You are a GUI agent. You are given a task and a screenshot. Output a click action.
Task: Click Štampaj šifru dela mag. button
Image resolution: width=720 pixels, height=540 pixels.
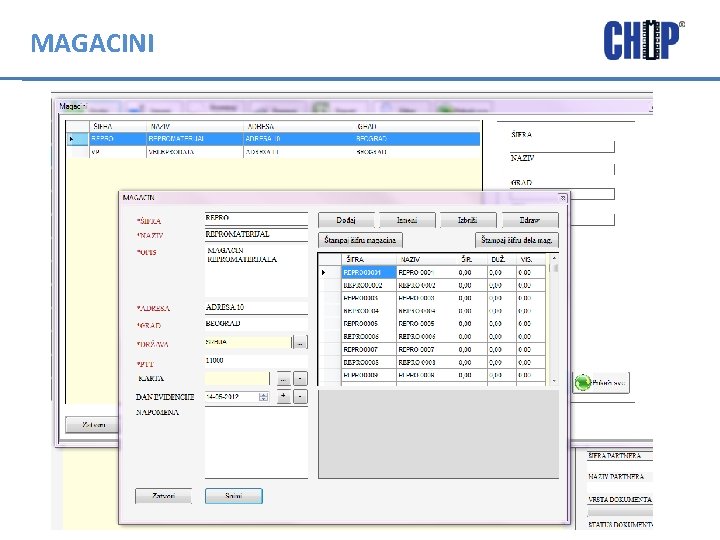[x=517, y=240]
